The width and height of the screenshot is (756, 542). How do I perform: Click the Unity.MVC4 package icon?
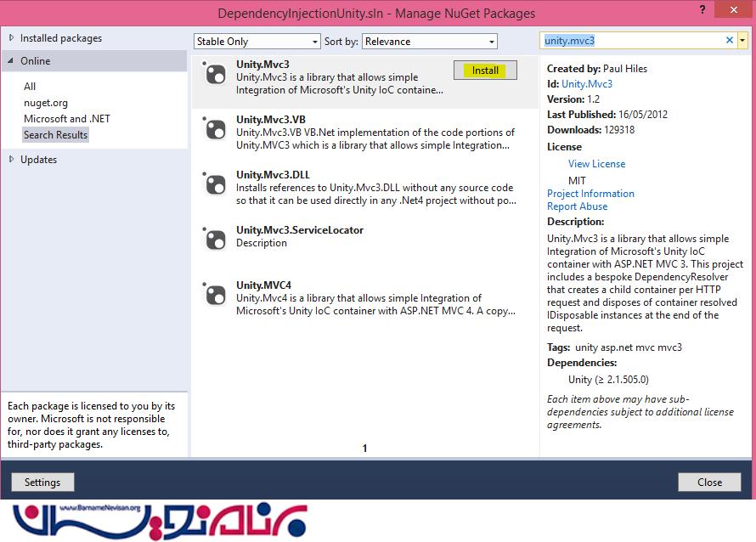pyautogui.click(x=215, y=294)
